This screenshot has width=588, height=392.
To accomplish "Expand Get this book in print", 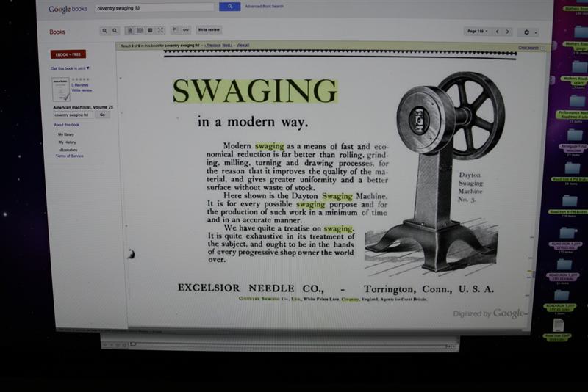I will point(70,68).
